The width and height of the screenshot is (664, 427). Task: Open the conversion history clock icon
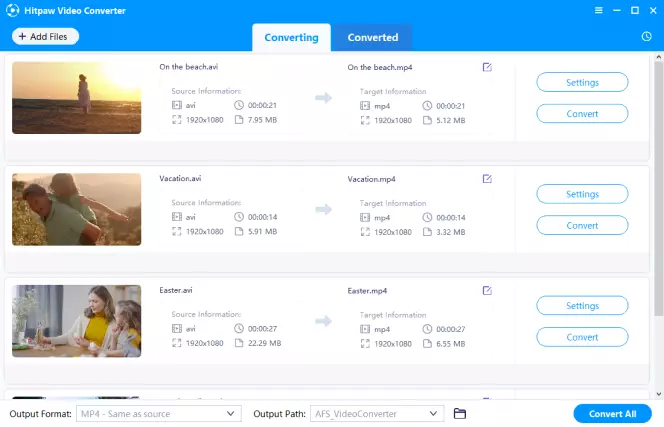(646, 36)
